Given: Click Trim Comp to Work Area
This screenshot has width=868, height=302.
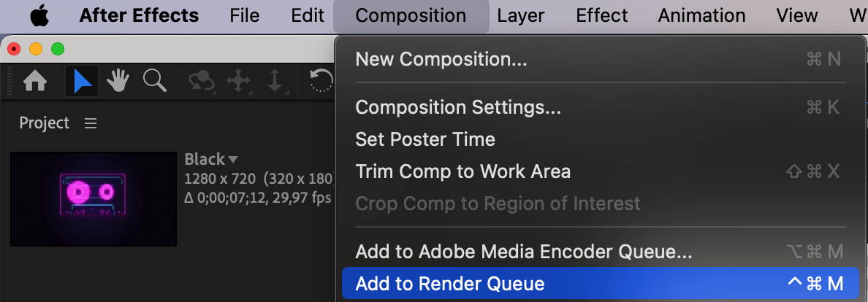Looking at the screenshot, I should coord(462,171).
